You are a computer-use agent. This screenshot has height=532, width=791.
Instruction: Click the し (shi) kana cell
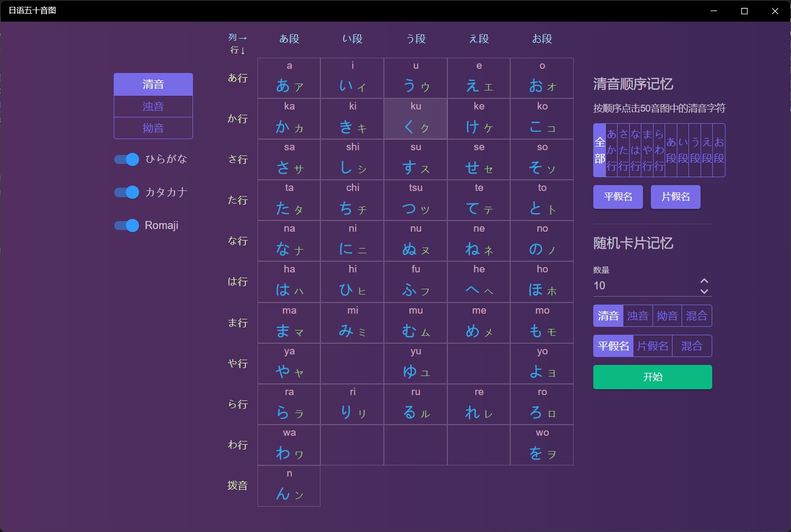pos(352,160)
